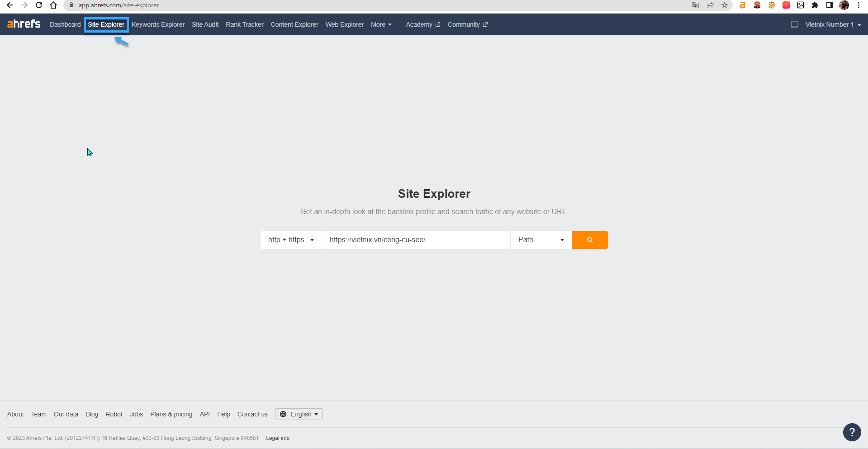This screenshot has height=449, width=868.
Task: Bookmark this page with the star icon
Action: (x=725, y=5)
